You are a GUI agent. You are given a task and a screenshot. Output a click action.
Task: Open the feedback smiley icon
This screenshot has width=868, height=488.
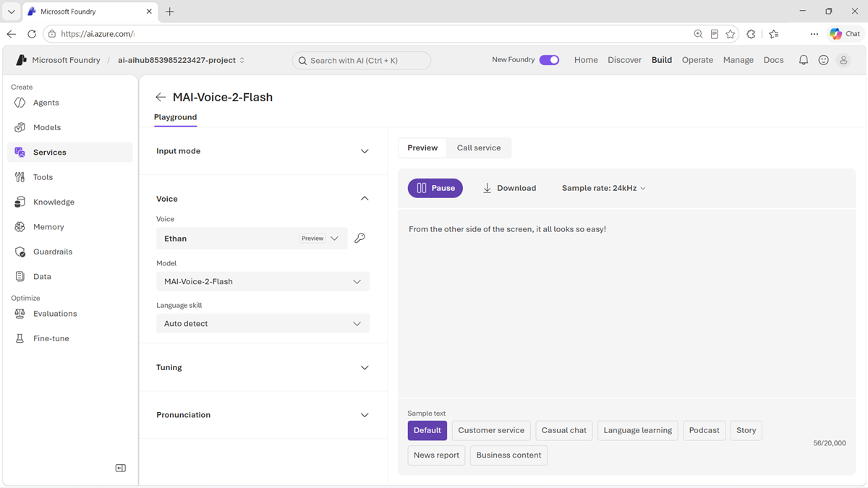point(823,60)
